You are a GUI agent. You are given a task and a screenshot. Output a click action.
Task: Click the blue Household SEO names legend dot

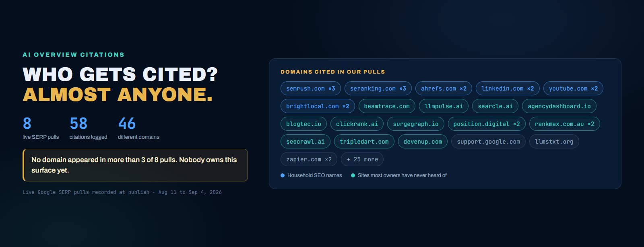(283, 175)
